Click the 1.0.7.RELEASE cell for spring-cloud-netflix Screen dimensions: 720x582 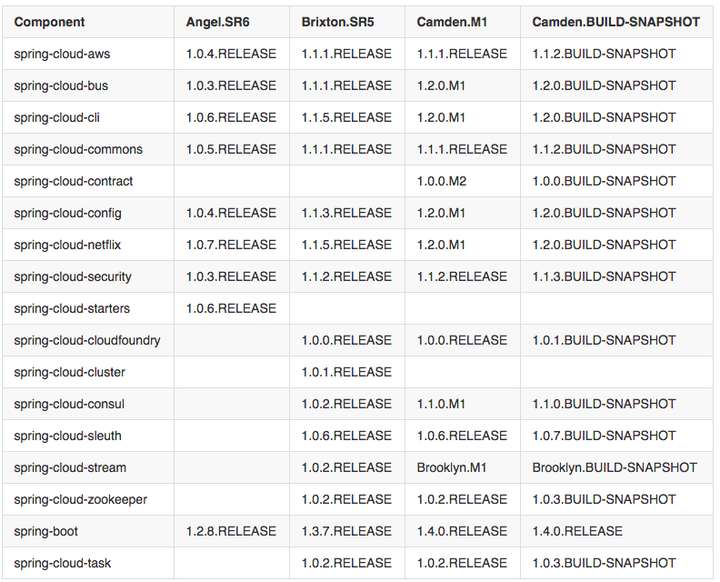tap(231, 244)
